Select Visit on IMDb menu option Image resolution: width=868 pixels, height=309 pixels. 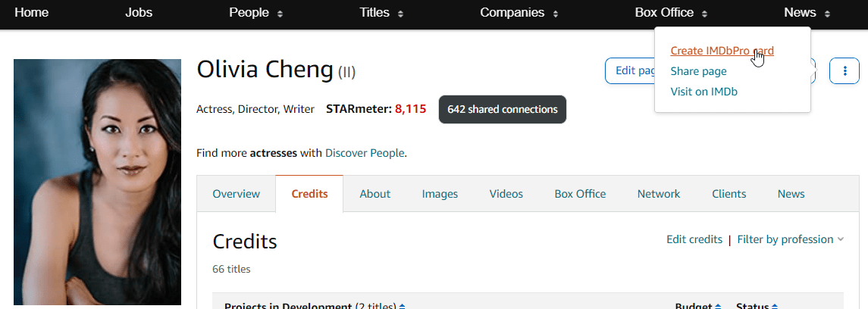click(x=703, y=92)
